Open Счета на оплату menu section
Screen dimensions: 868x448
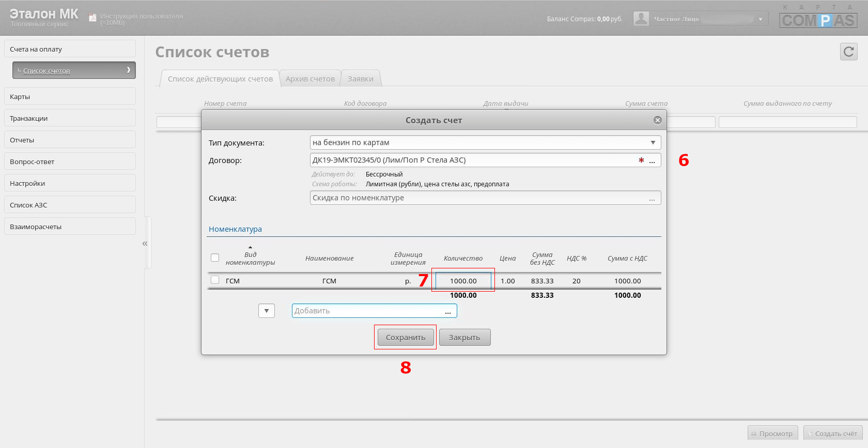click(70, 49)
